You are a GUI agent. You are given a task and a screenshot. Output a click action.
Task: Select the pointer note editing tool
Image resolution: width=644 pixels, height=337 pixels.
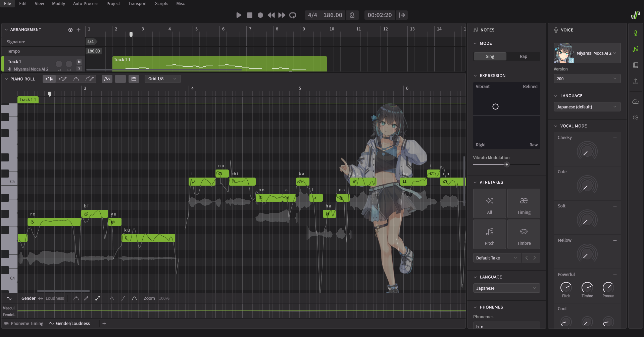click(x=49, y=79)
